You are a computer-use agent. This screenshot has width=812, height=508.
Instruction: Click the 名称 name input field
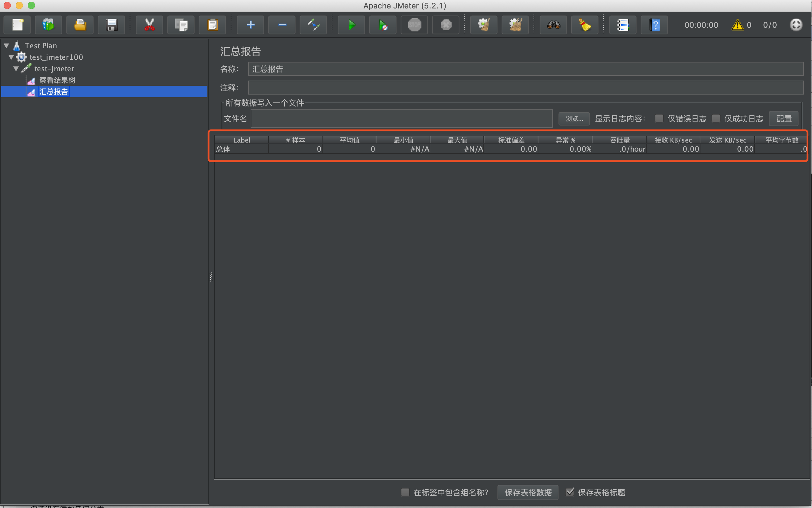[x=525, y=69]
